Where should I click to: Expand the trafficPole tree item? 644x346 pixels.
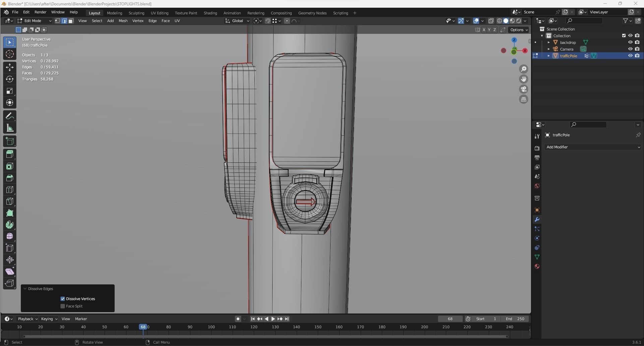click(548, 56)
